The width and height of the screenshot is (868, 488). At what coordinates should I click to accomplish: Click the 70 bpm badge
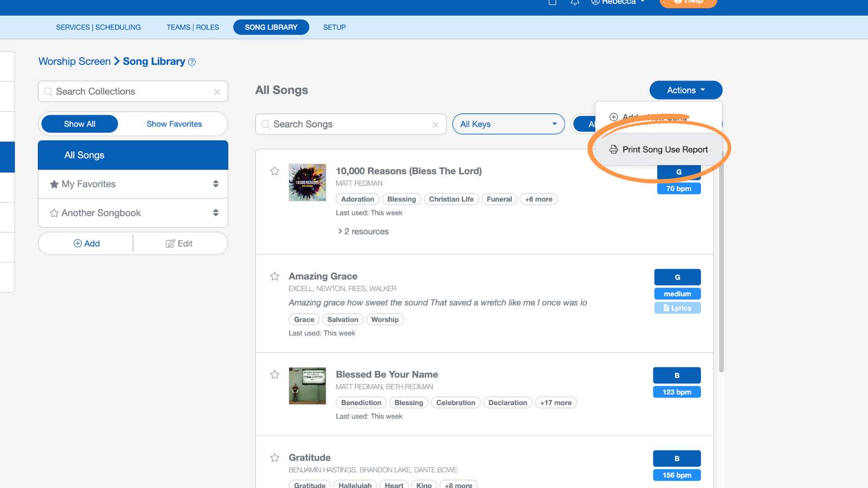679,189
